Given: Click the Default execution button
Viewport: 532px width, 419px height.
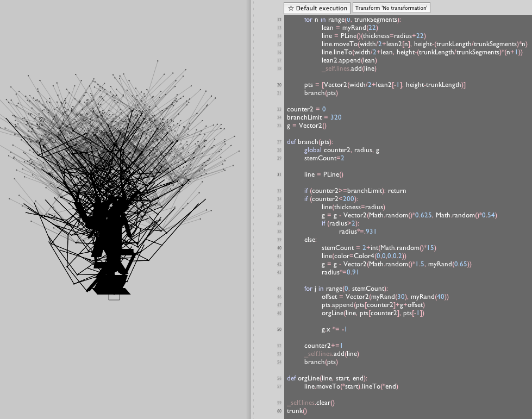Looking at the screenshot, I should 317,8.
